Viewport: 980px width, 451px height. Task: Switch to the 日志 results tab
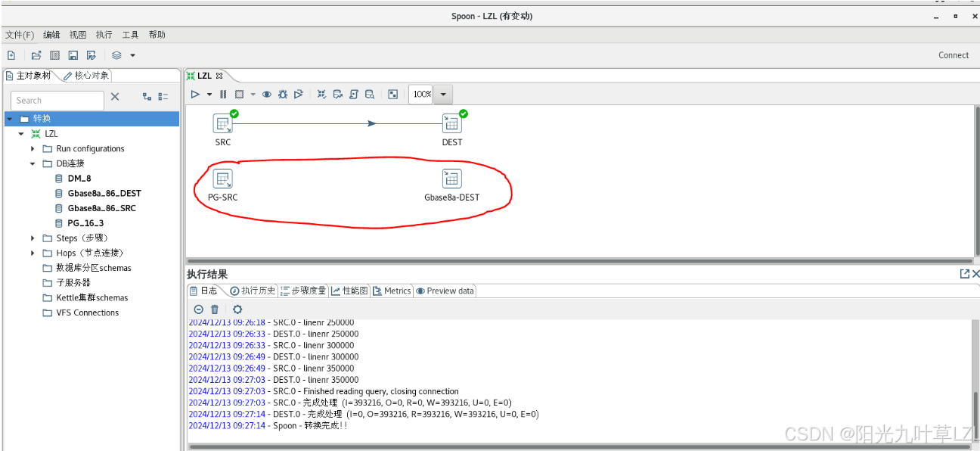pyautogui.click(x=203, y=291)
